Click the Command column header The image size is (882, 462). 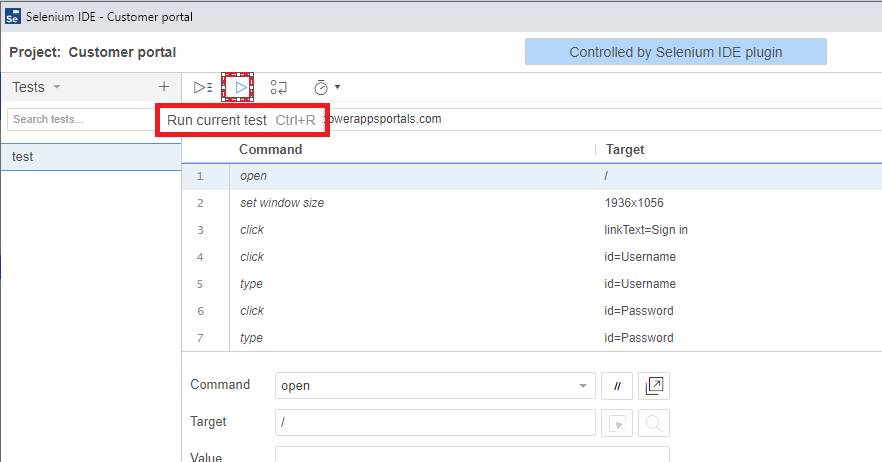(x=271, y=150)
